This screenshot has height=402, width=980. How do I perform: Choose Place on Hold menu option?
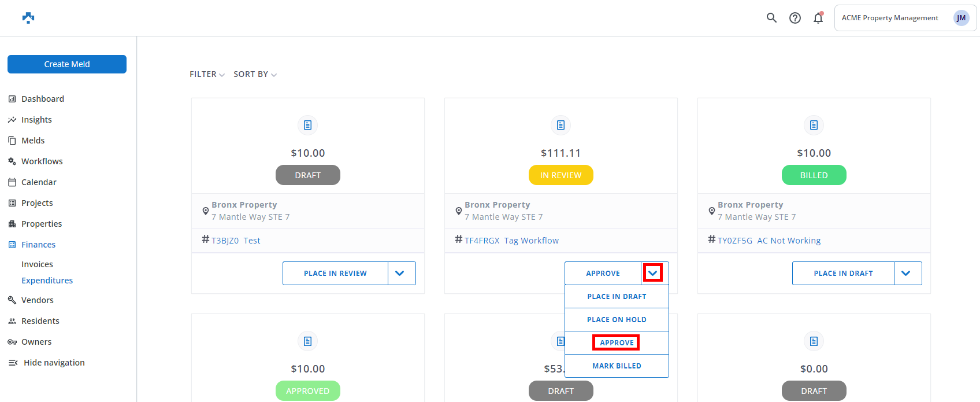point(617,320)
